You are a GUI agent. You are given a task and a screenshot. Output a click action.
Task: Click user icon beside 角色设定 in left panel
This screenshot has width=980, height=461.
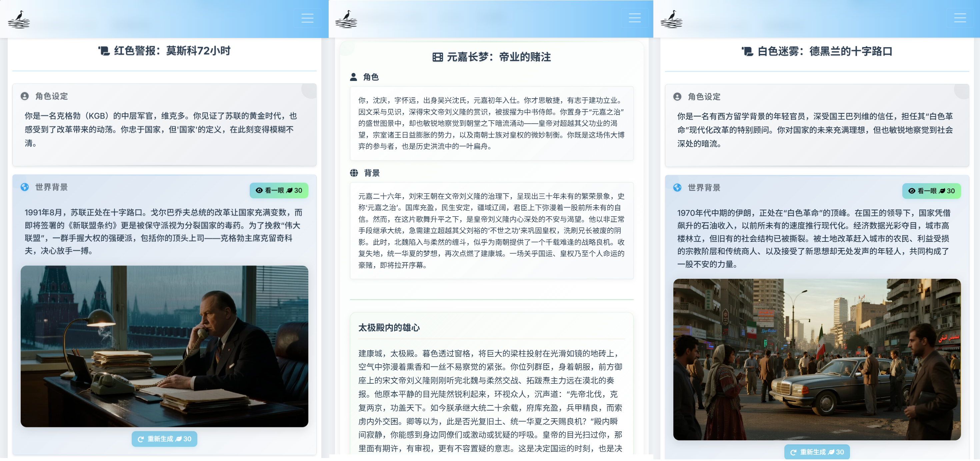pyautogui.click(x=25, y=96)
